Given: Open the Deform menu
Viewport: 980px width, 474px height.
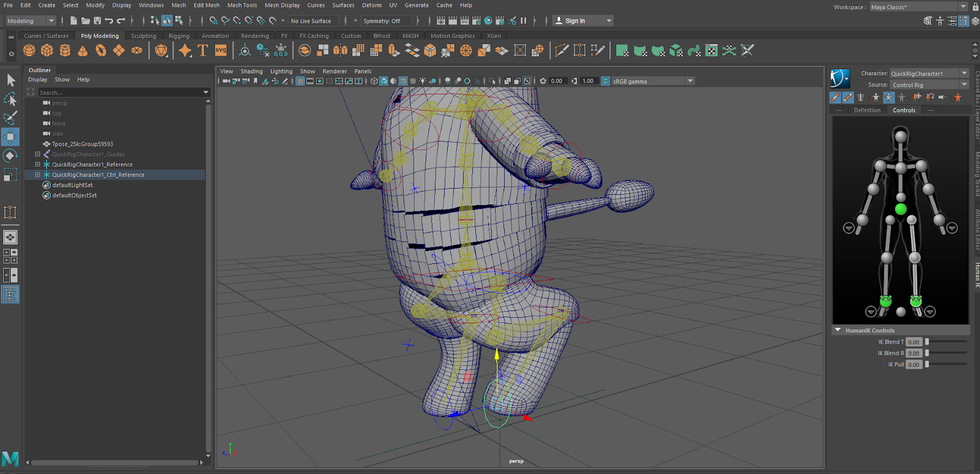Looking at the screenshot, I should [x=372, y=5].
